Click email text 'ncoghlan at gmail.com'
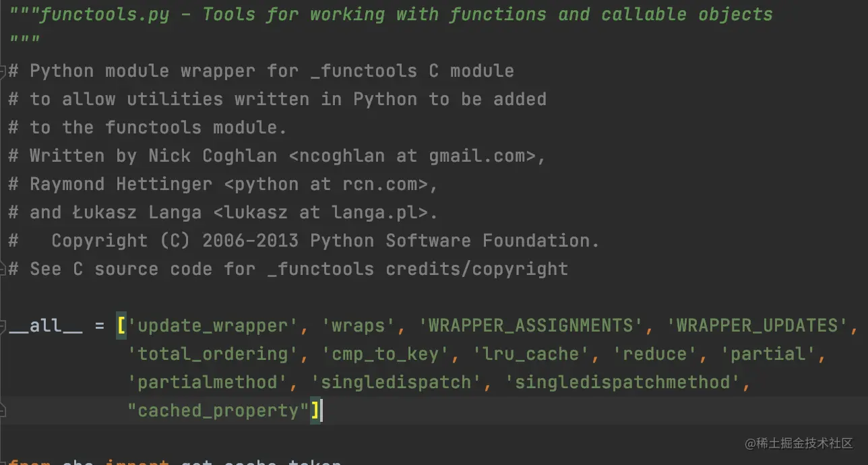The width and height of the screenshot is (868, 465). (412, 156)
